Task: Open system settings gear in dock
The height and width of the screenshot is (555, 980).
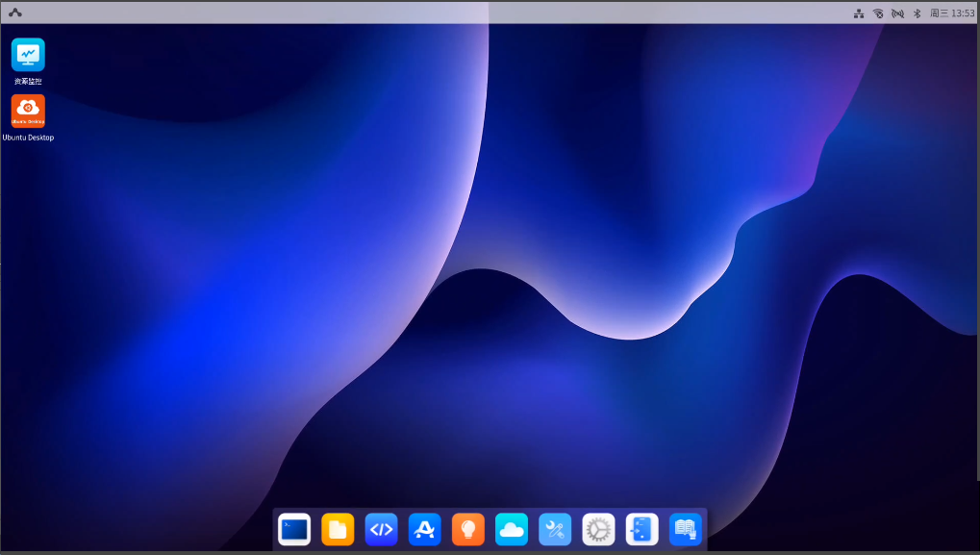Action: pos(598,529)
